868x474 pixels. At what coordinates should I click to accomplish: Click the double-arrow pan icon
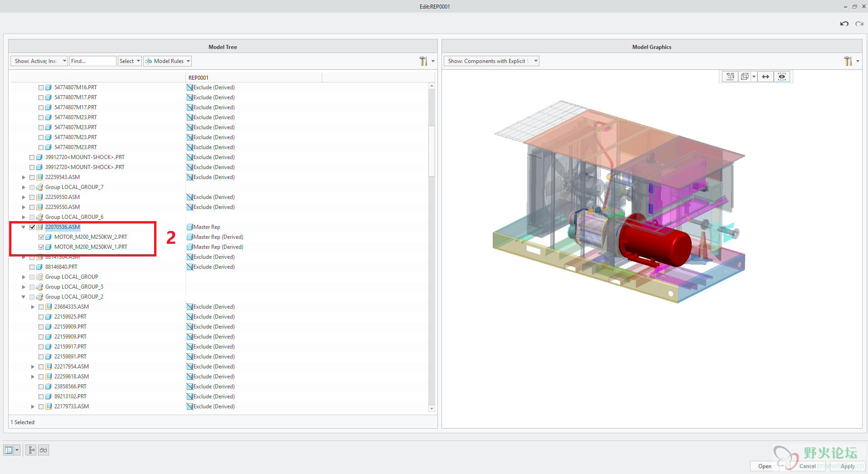[766, 77]
